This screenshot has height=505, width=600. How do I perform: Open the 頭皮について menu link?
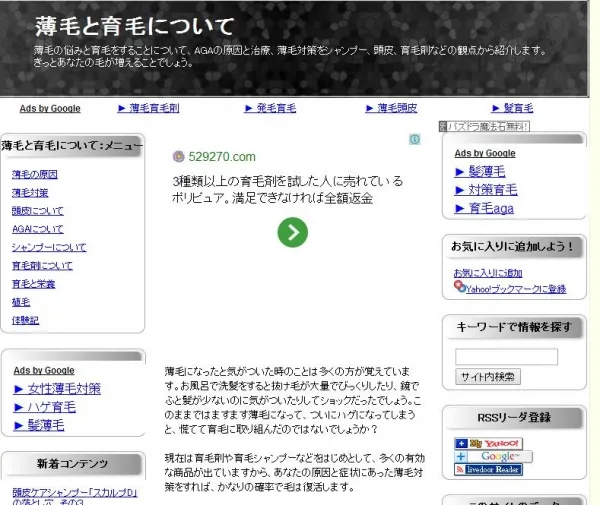(38, 211)
